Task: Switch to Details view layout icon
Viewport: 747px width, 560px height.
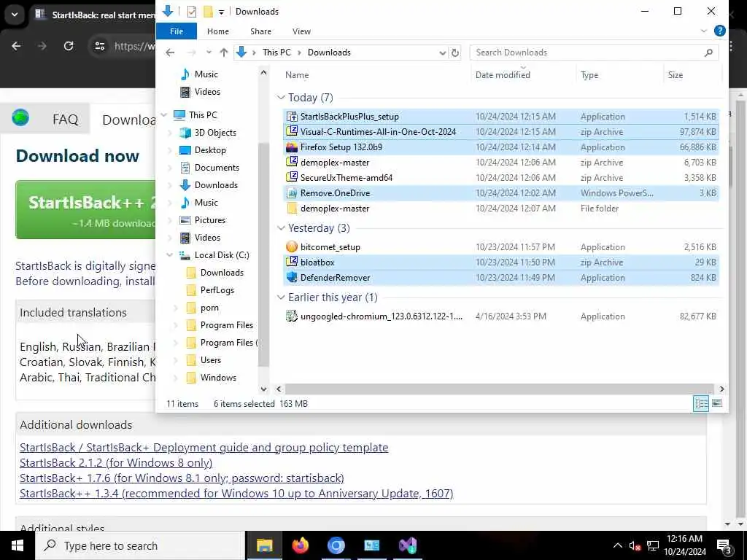Action: (701, 404)
